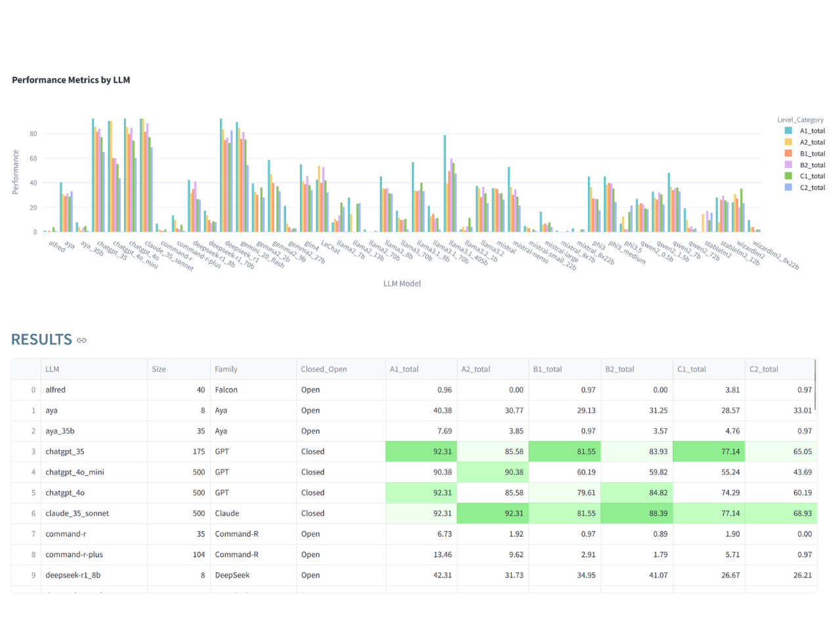This screenshot has height=630, width=840.
Task: Click the DeepSeek family cell
Action: click(x=232, y=575)
